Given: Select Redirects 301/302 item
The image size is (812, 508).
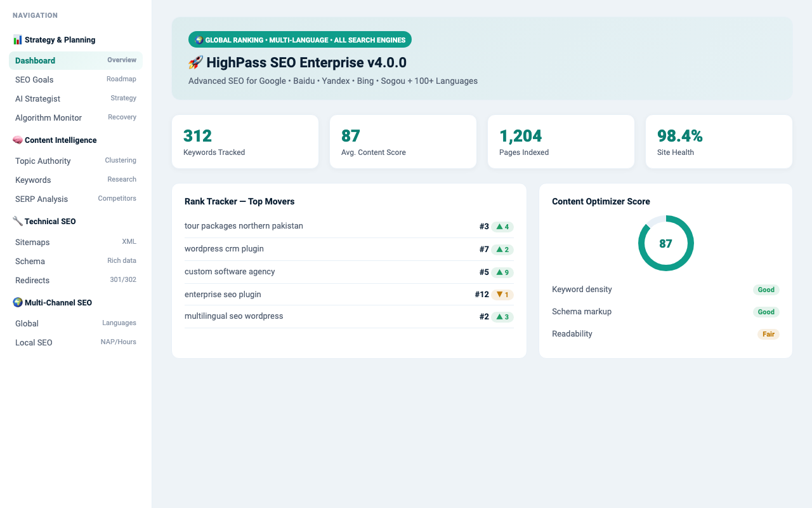Looking at the screenshot, I should coord(75,280).
